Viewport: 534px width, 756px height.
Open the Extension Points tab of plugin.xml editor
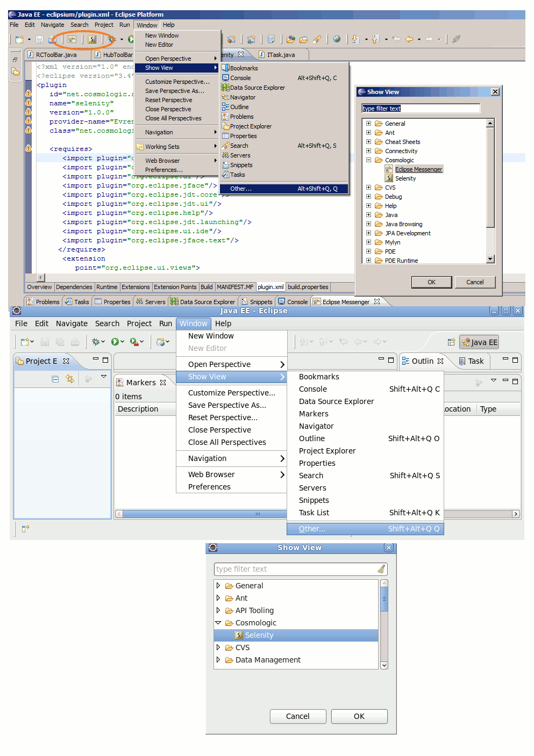tap(175, 287)
